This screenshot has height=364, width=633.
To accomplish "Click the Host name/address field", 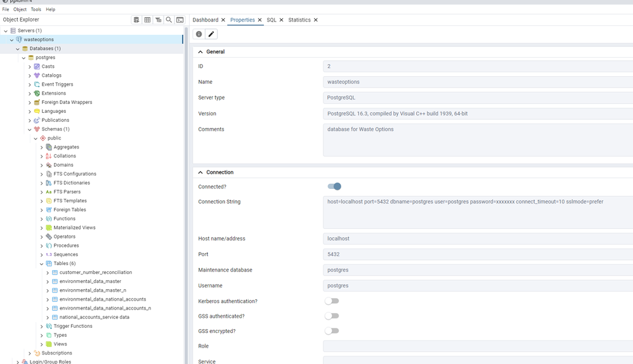I will pyautogui.click(x=478, y=238).
